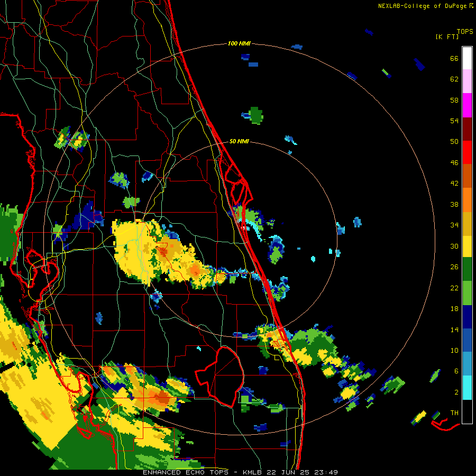Click legend value 18
The width and height of the screenshot is (476, 476).
(454, 309)
